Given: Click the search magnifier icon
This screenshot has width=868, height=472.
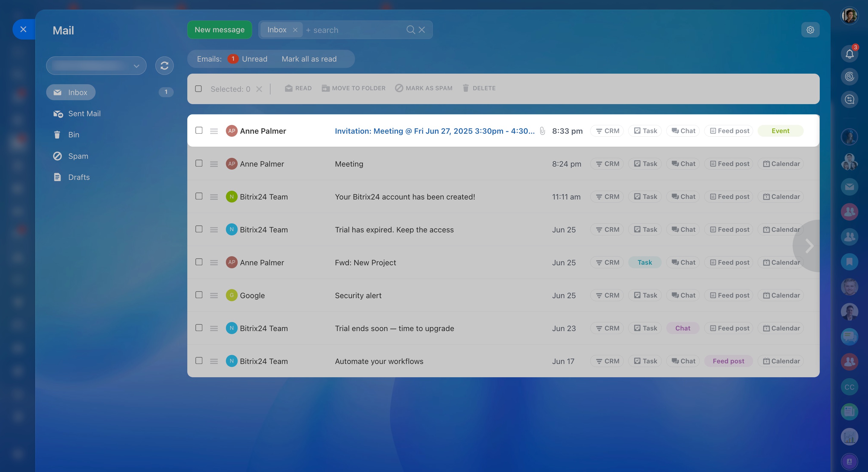Looking at the screenshot, I should click(x=410, y=30).
